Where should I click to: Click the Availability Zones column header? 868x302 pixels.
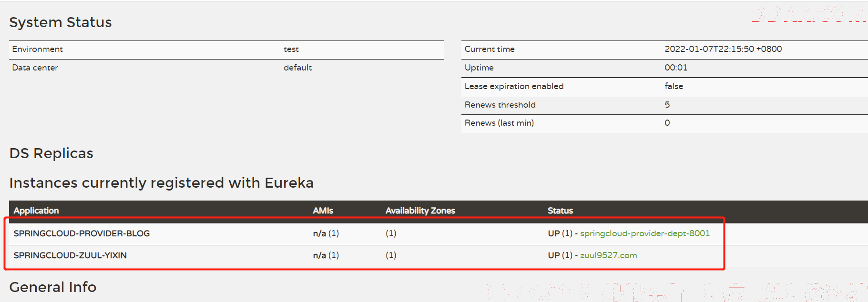point(420,211)
